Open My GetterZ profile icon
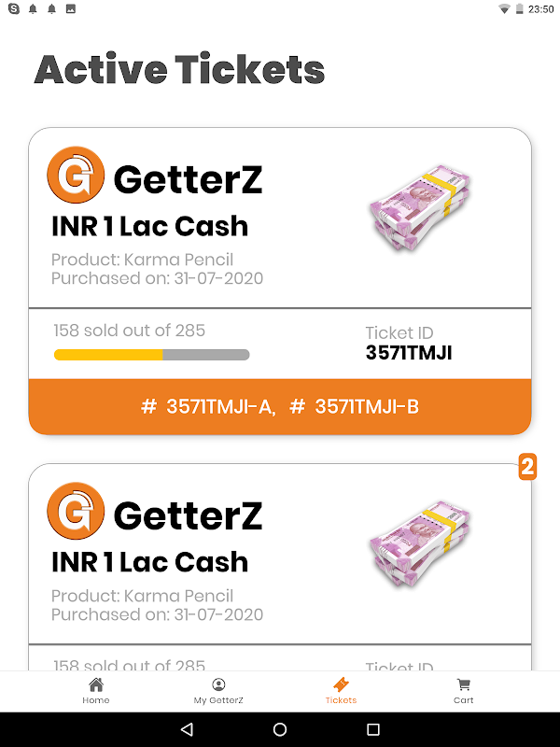The image size is (560, 747). [218, 685]
